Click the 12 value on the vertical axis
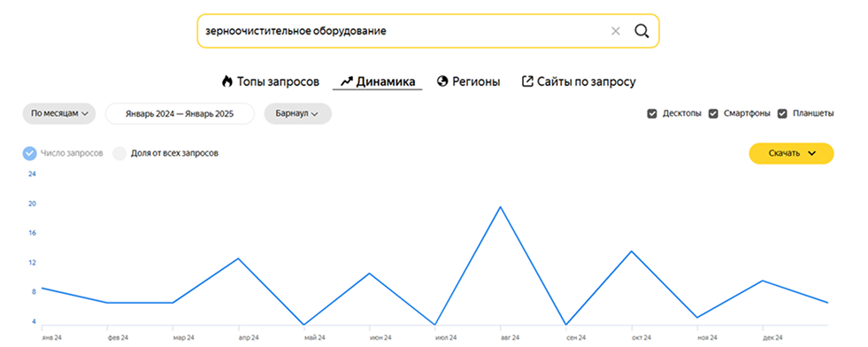Screen dimensions: 868x347 pos(32,263)
